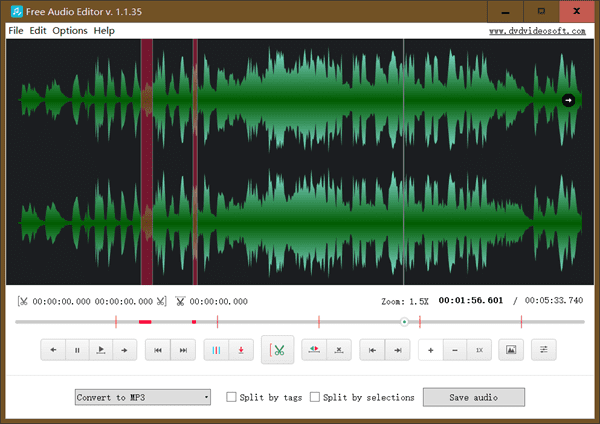Click the Save audio button

click(x=474, y=397)
